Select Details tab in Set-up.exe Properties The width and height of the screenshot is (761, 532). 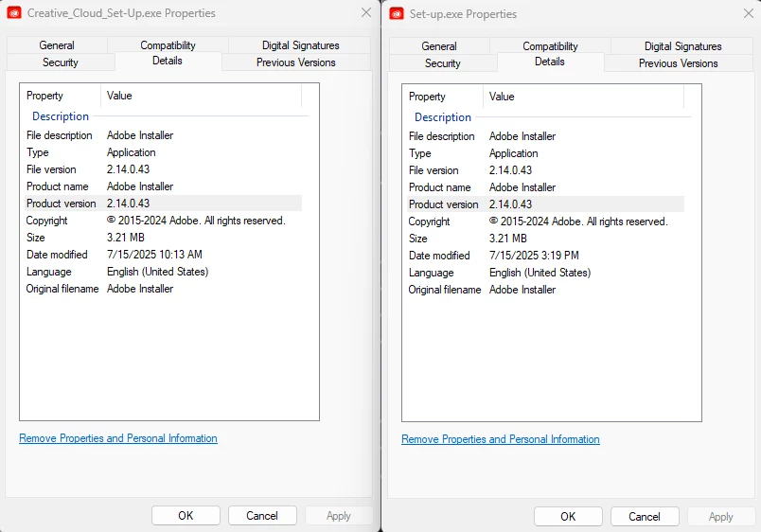(x=550, y=62)
